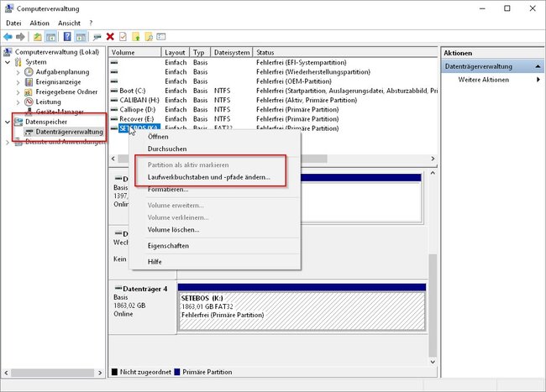Click the System tools icon in tree
Viewport: 546px width, 392px height.
point(18,62)
